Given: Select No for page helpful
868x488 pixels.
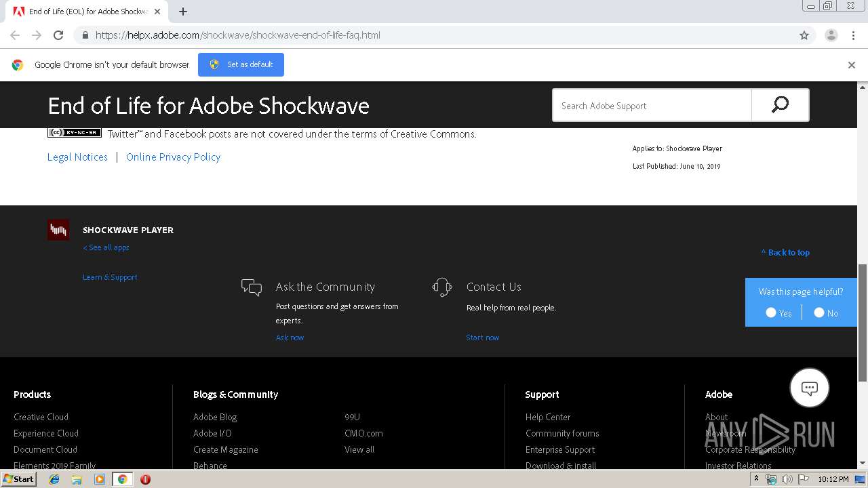Looking at the screenshot, I should click(x=819, y=312).
